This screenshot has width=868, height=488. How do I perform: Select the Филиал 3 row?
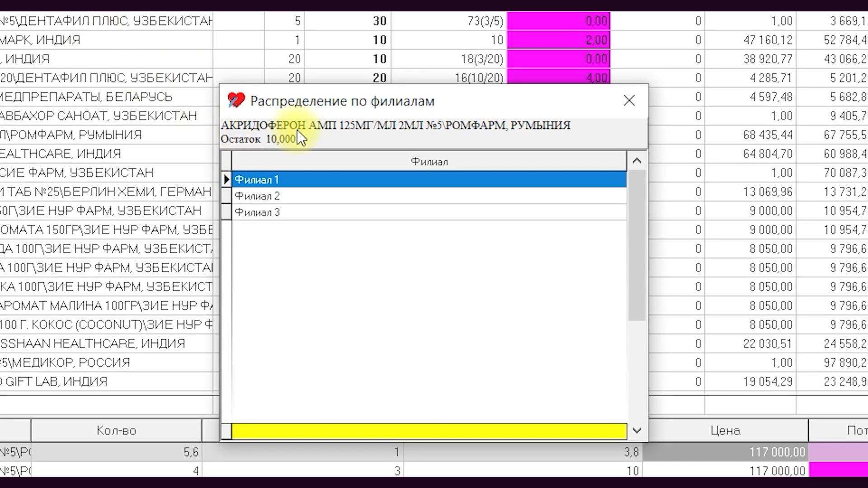point(429,212)
